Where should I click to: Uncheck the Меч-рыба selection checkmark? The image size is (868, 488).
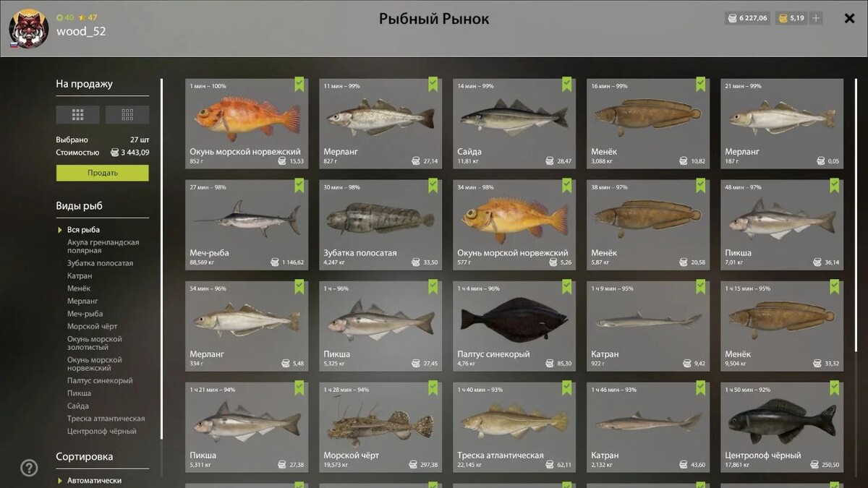[299, 186]
